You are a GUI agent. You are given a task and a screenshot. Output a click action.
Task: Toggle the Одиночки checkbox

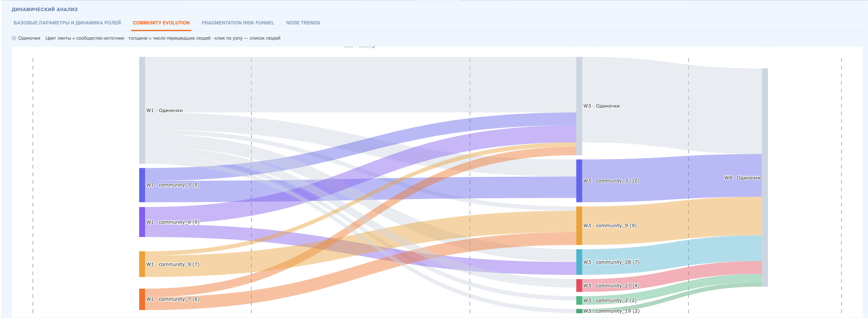14,38
